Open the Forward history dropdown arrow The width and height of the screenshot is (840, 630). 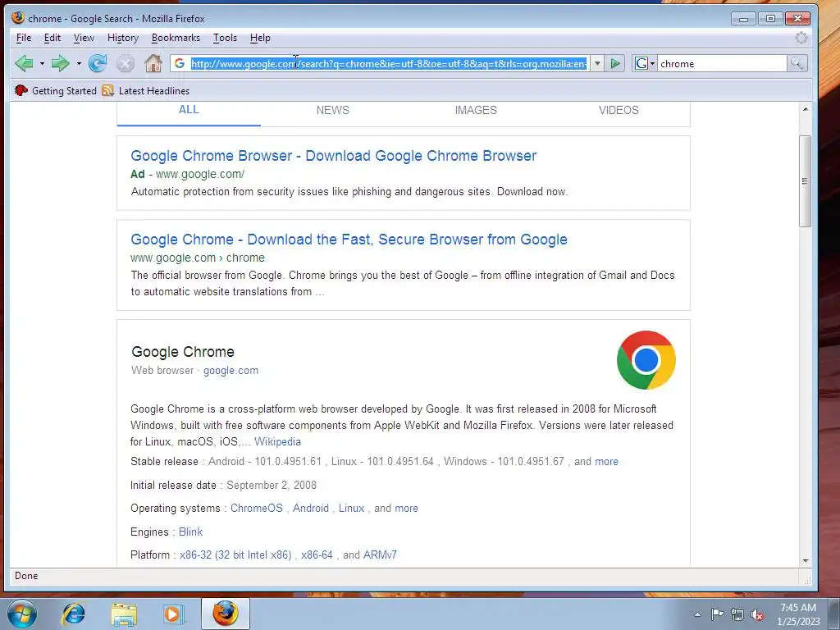79,64
